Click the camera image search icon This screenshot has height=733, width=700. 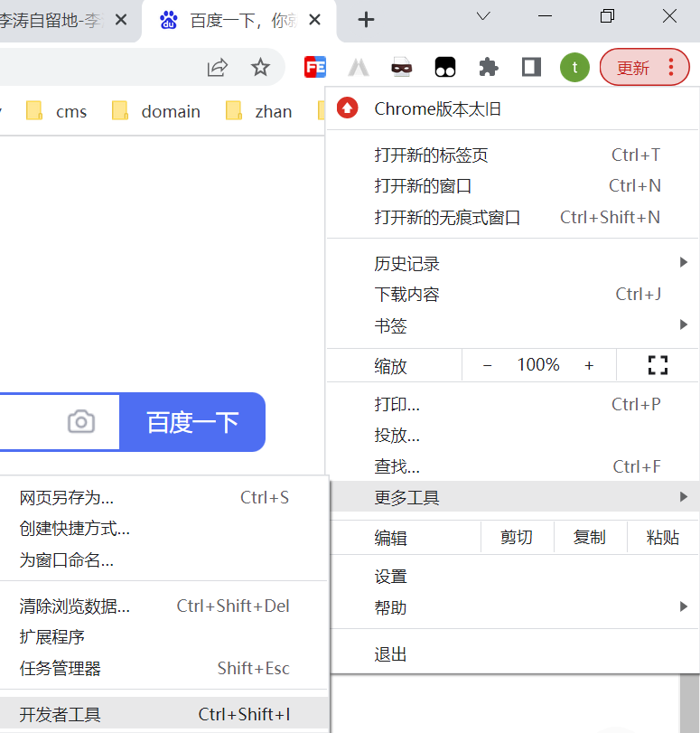[x=81, y=422]
